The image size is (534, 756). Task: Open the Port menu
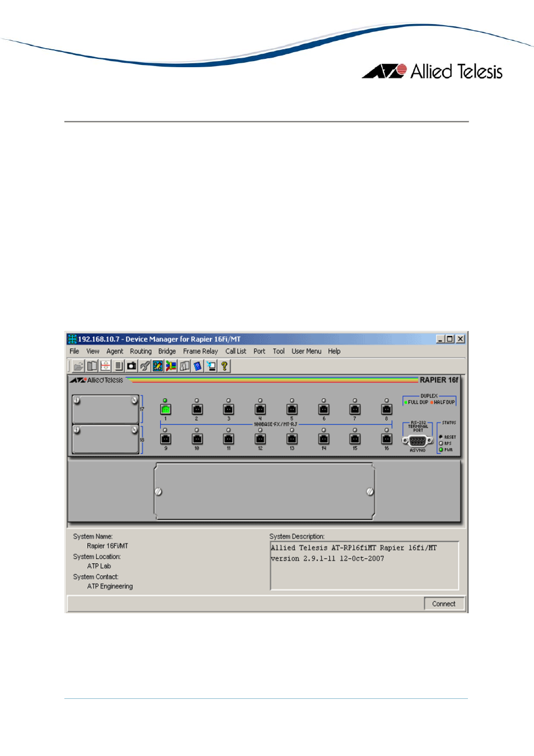pyautogui.click(x=259, y=351)
